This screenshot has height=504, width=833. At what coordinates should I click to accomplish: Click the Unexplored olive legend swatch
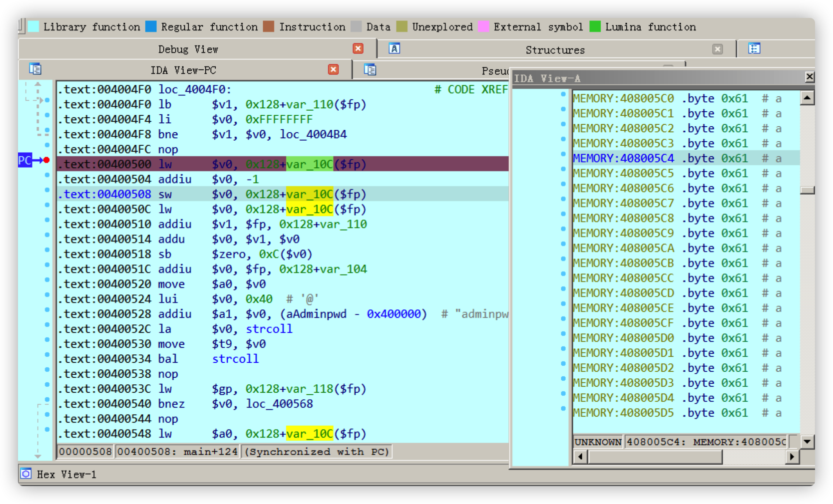[x=402, y=26]
